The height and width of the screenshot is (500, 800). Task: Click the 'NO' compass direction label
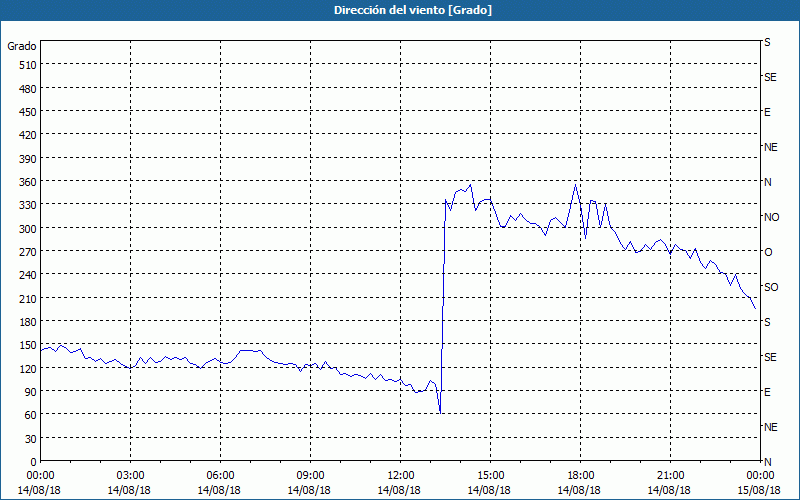coord(771,217)
